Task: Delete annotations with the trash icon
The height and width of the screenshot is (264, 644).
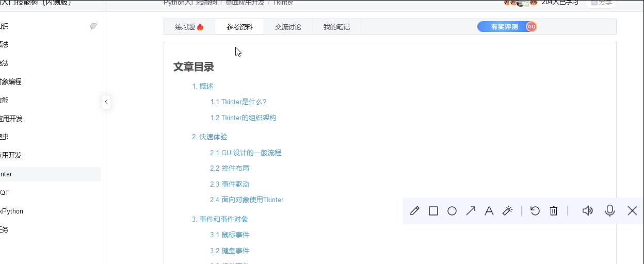Action: pyautogui.click(x=554, y=211)
